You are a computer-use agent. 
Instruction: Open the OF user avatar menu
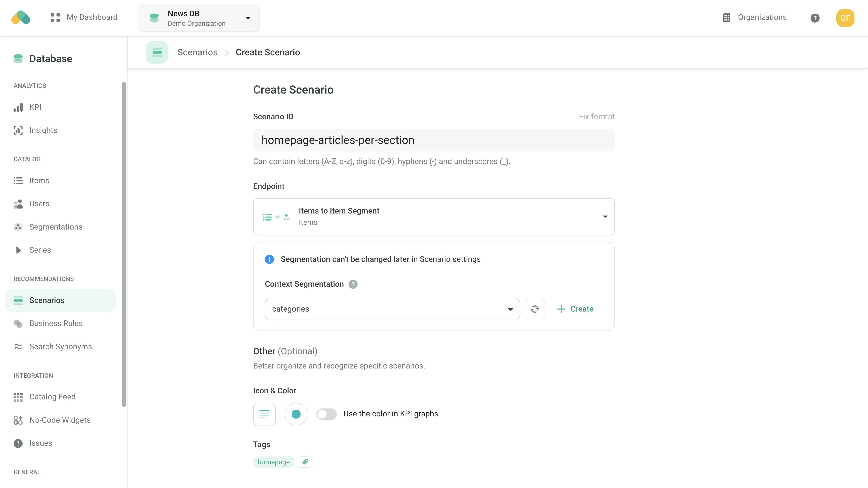pyautogui.click(x=845, y=18)
